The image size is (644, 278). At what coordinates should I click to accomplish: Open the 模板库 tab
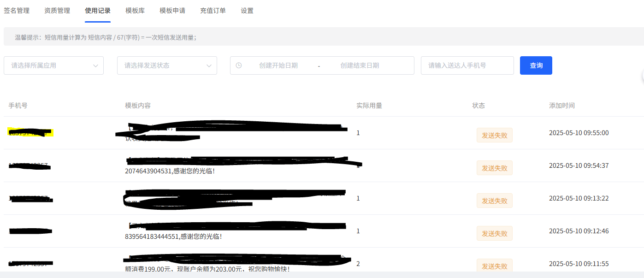pos(135,11)
